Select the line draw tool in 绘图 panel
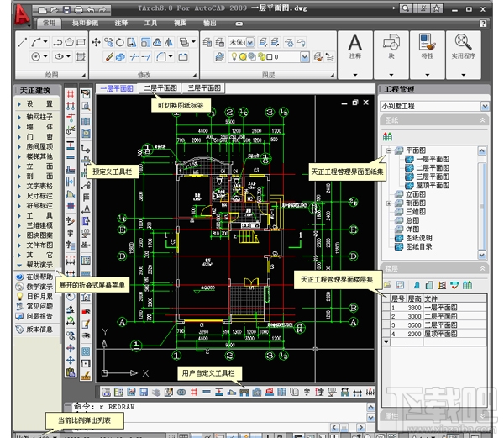The width and height of the screenshot is (504, 438). (21, 41)
